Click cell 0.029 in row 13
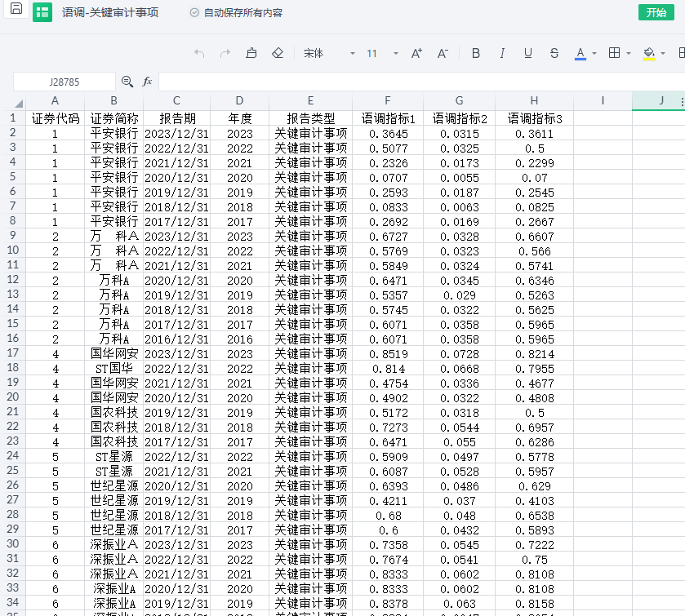Screen dimensions: 685x616 [x=459, y=295]
